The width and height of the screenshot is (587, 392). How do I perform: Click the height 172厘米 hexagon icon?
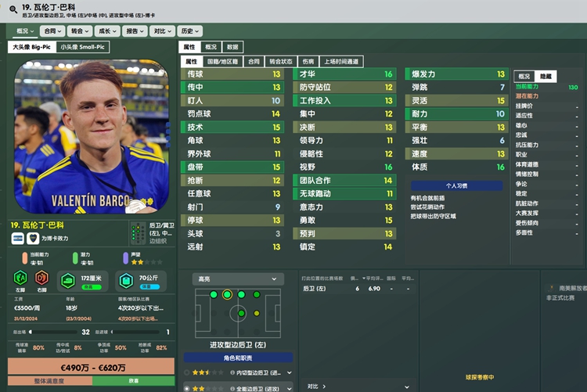click(x=68, y=281)
